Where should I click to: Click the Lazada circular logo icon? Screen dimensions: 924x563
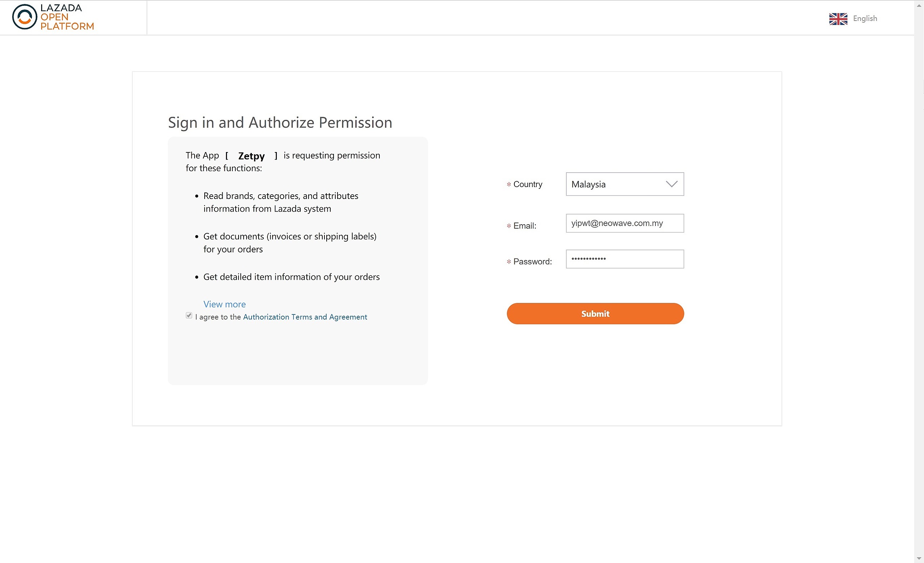pyautogui.click(x=25, y=17)
